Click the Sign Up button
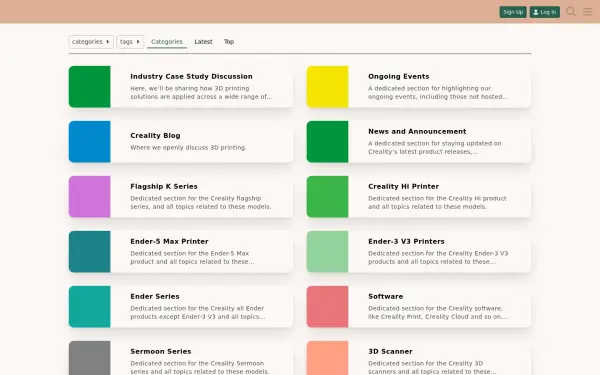This screenshot has height=375, width=600. (513, 12)
